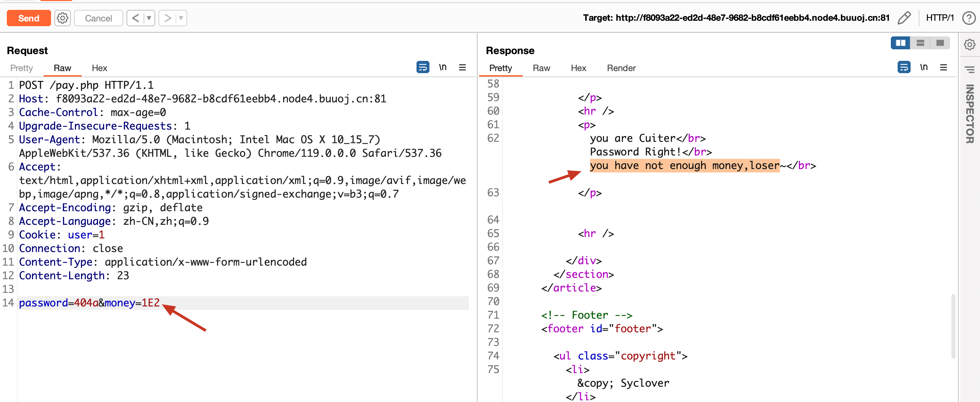Select the Request Raw tab
This screenshot has width=980, height=402.
click(62, 68)
